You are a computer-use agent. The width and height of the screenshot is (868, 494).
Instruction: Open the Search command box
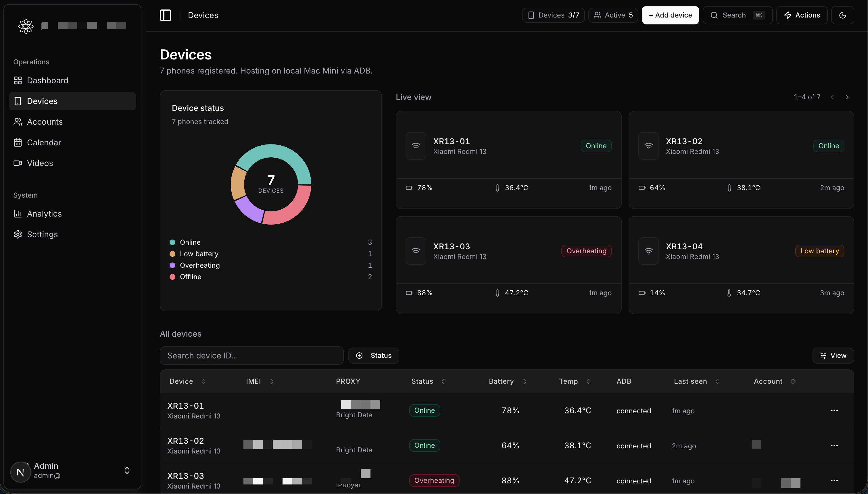(737, 15)
